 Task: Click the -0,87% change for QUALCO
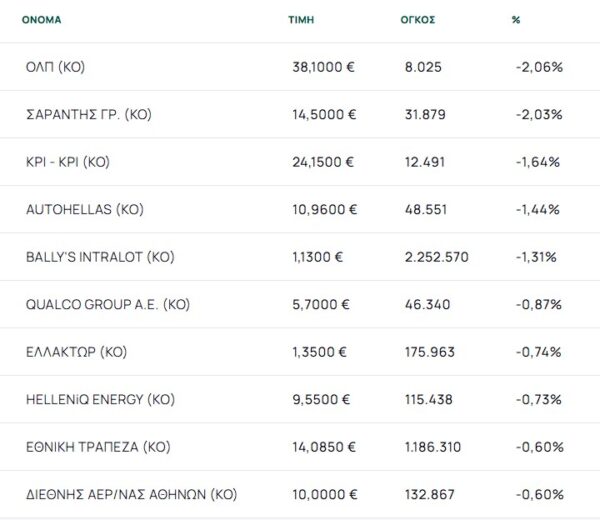pyautogui.click(x=540, y=304)
